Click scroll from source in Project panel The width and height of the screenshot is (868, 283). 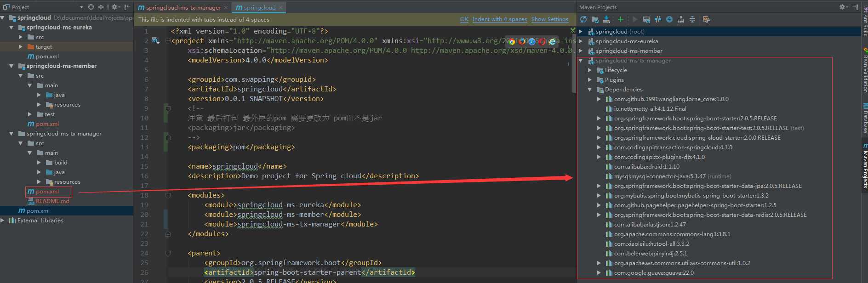click(91, 7)
